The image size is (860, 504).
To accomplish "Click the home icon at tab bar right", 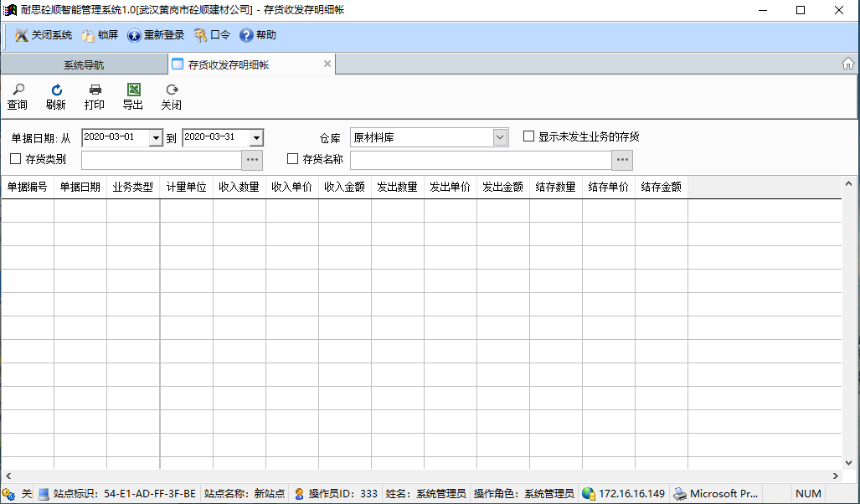I will coord(847,64).
